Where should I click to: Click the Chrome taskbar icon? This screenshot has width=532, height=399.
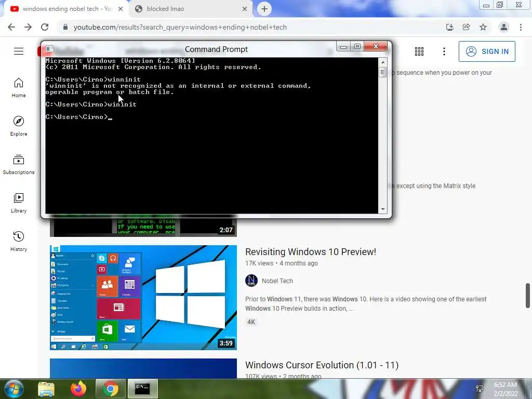[x=111, y=389]
